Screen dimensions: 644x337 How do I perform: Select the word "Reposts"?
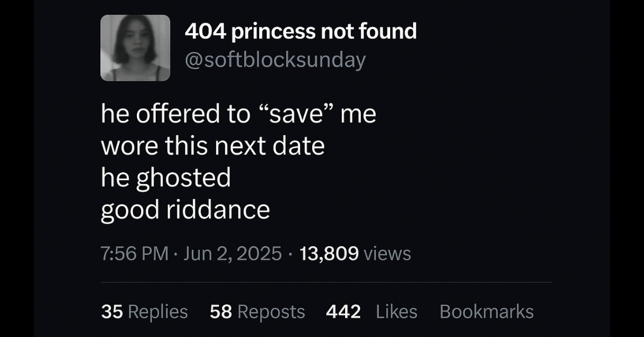271,312
